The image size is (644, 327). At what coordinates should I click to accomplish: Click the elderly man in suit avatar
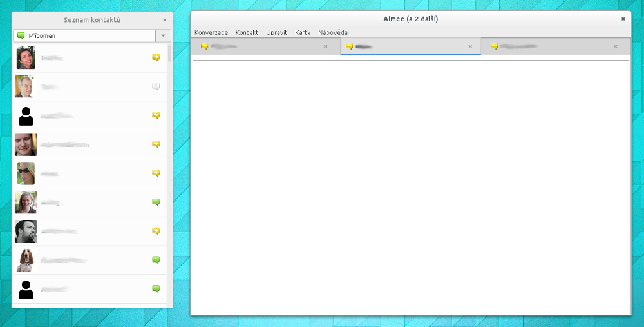pyautogui.click(x=26, y=86)
